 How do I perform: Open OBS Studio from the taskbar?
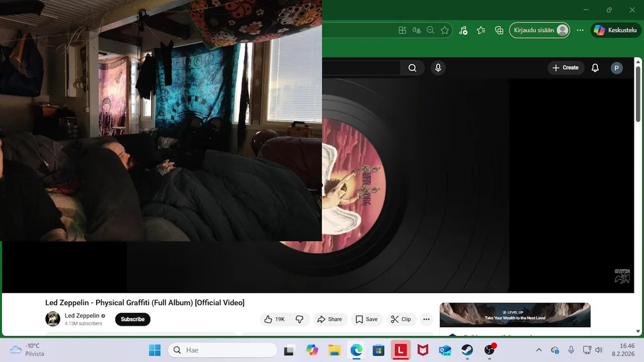pyautogui.click(x=490, y=350)
